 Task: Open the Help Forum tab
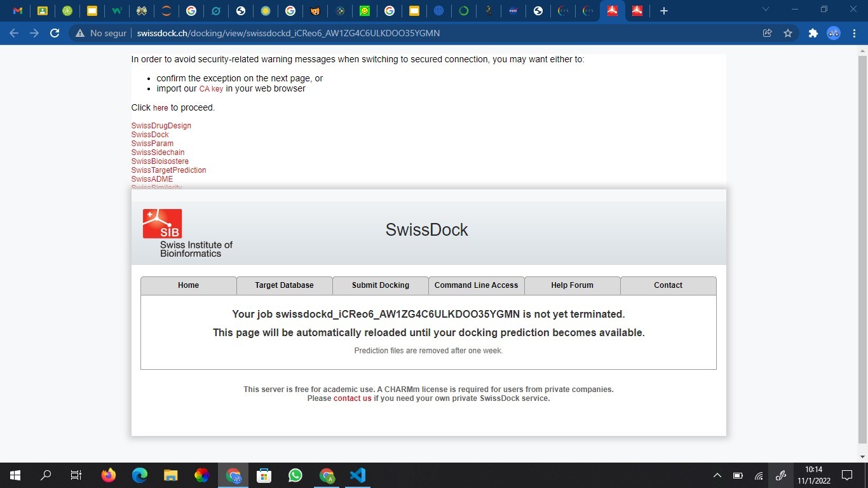click(572, 285)
